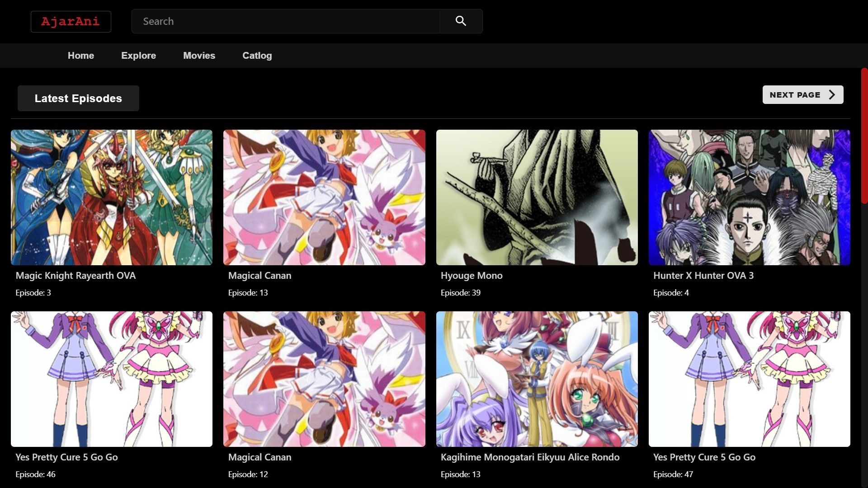Image resolution: width=868 pixels, height=488 pixels.
Task: Click 'Episode: 13' under Kagihime Monogatari
Action: 461,474
